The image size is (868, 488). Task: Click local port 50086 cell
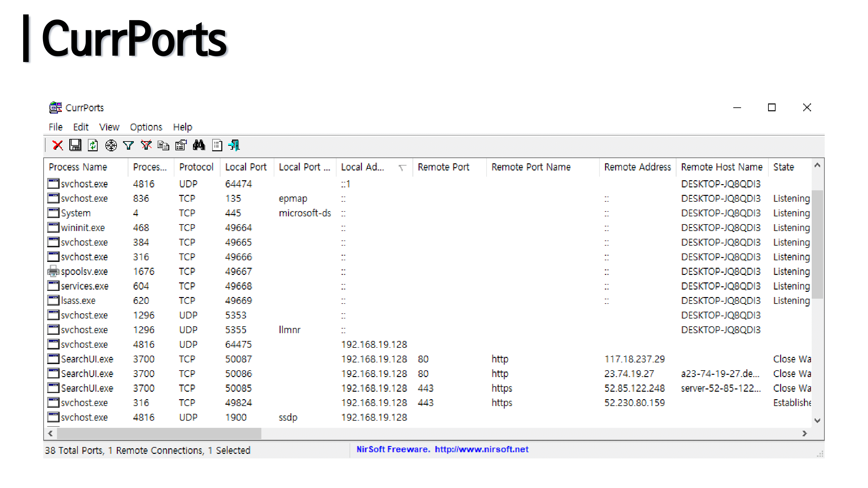click(238, 373)
